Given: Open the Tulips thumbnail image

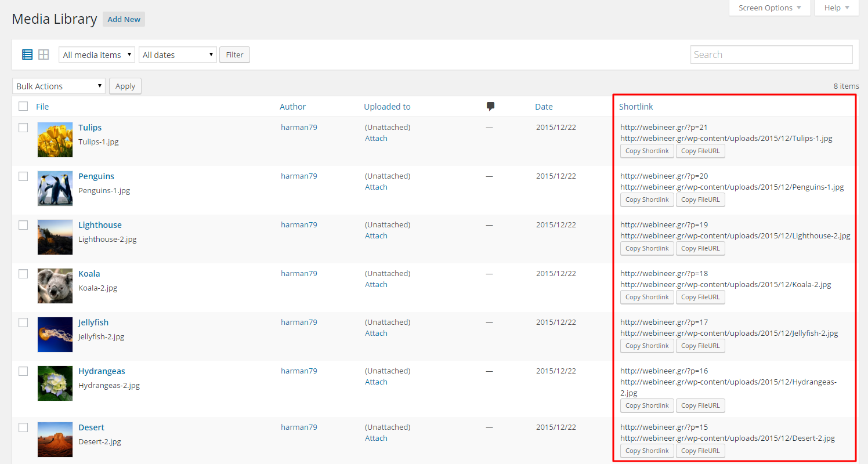Looking at the screenshot, I should [55, 140].
